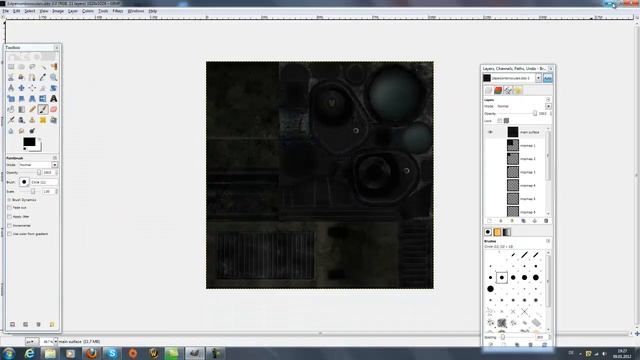Select the Perspective Clone tool
The image size is (640, 360).
(53, 120)
